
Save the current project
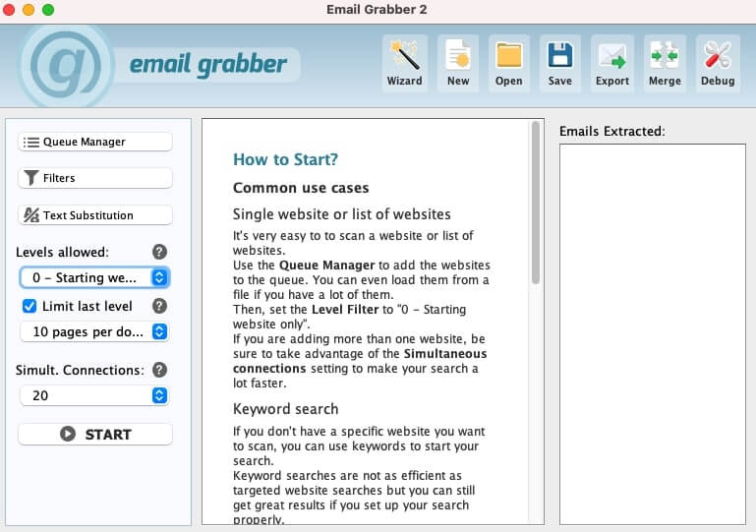559,63
